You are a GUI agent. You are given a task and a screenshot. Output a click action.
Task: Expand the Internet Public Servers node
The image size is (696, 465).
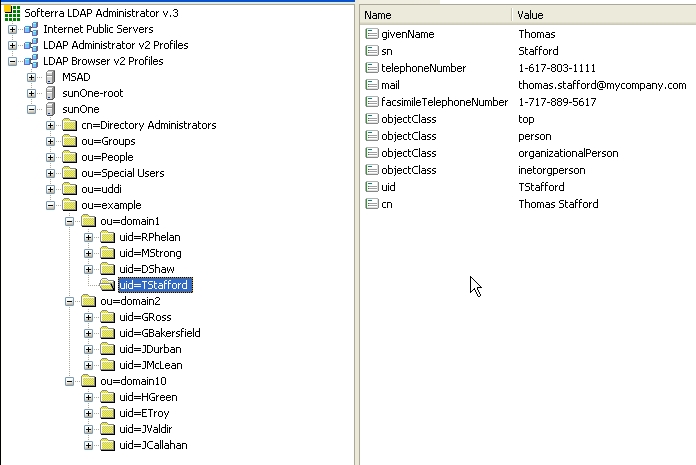[12, 29]
